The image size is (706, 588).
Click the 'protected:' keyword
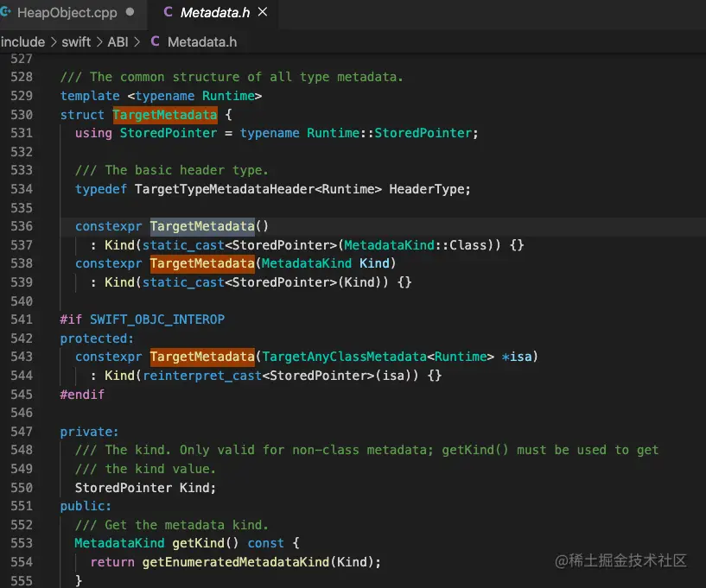[97, 338]
